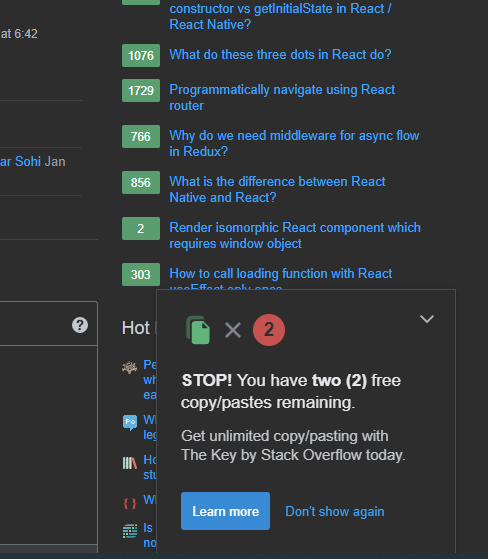Click the green copy document icon
The height and width of the screenshot is (559, 488).
198,330
